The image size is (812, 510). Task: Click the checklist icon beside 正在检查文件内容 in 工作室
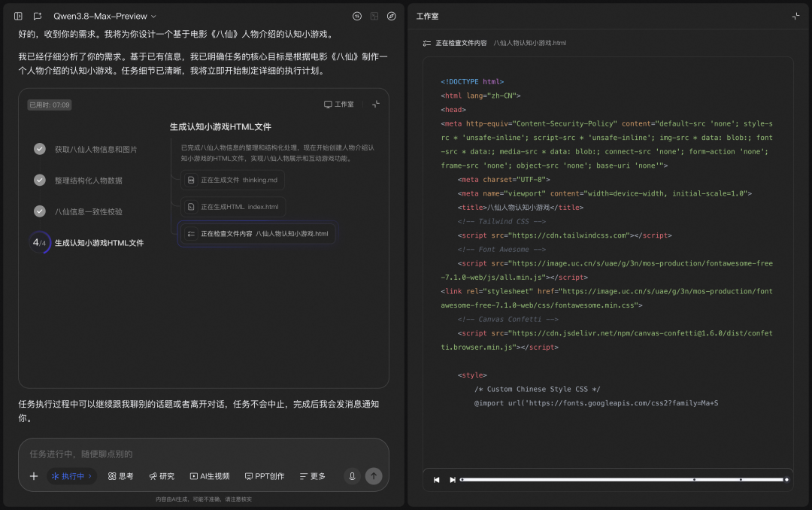pos(427,43)
